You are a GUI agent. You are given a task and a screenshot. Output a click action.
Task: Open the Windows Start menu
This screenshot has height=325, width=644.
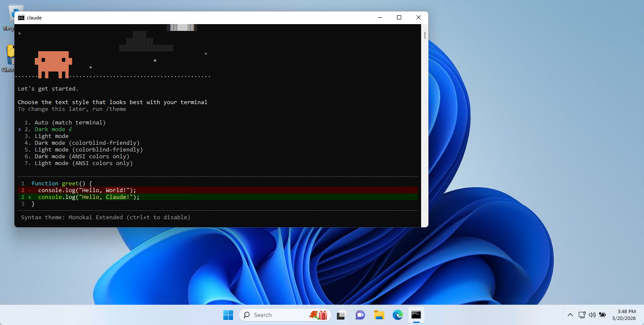(228, 315)
